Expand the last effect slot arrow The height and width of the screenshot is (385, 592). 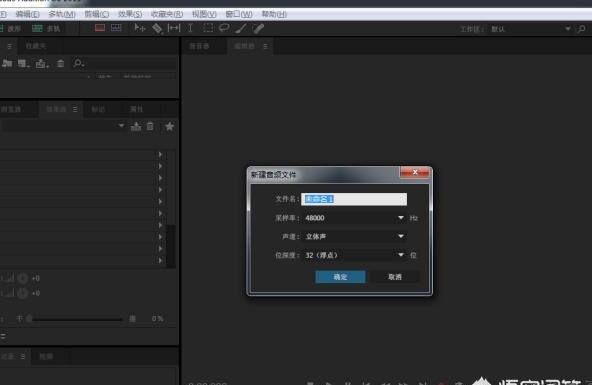pos(160,260)
